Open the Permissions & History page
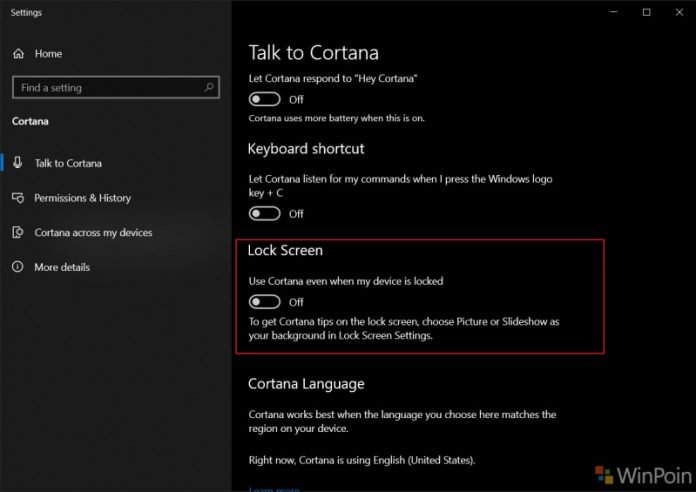696x492 pixels. click(82, 198)
